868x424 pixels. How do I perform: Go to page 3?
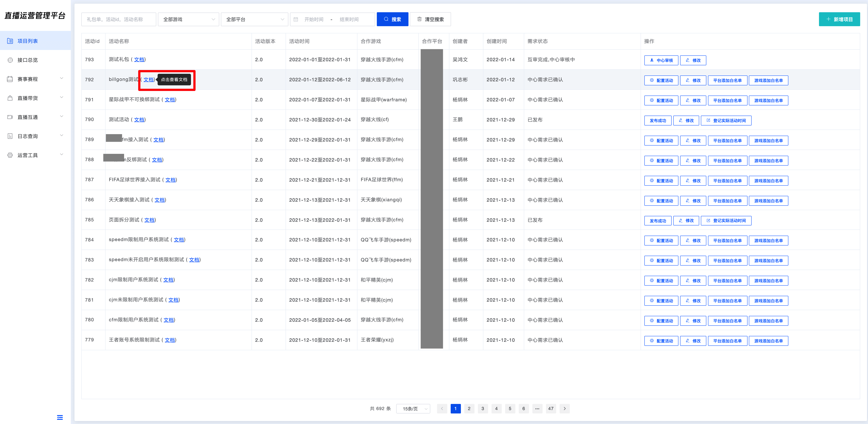(483, 409)
